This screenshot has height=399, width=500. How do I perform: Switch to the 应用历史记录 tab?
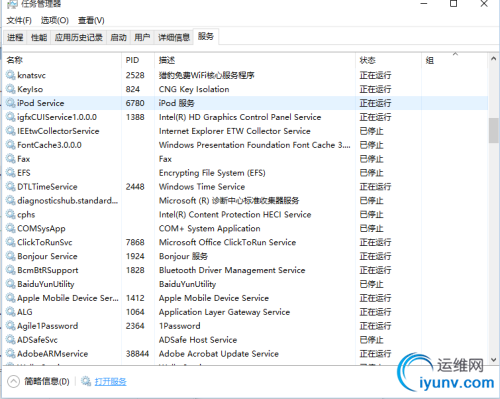pyautogui.click(x=79, y=37)
